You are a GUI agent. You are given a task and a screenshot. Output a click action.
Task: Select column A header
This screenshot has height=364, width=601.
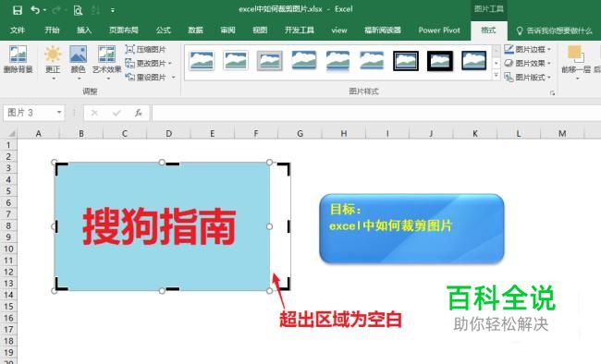(38, 133)
